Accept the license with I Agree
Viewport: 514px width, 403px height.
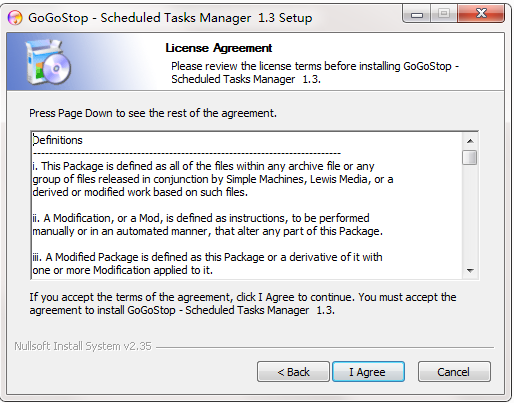click(368, 372)
